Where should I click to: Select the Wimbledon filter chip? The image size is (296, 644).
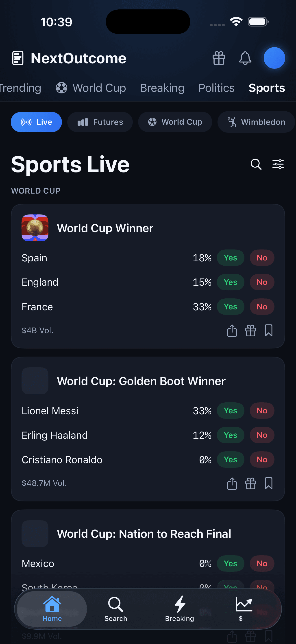[256, 122]
